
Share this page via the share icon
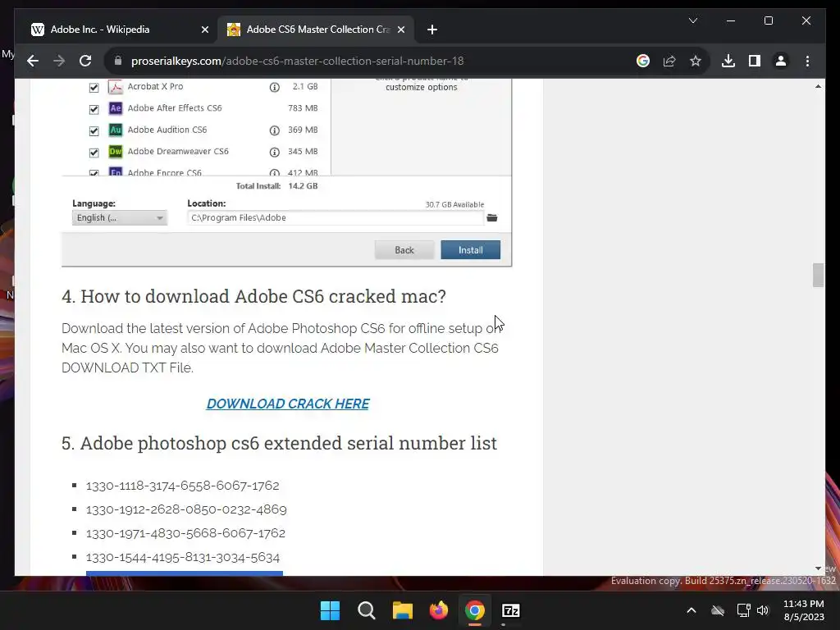[x=669, y=61]
